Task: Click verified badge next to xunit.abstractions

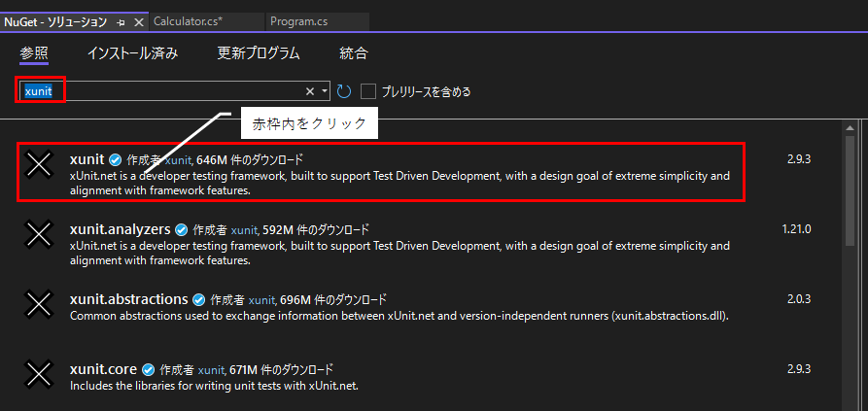Action: click(198, 300)
